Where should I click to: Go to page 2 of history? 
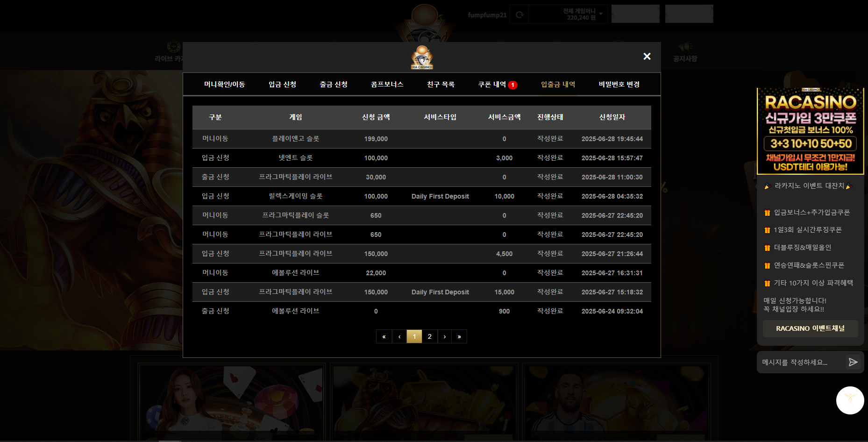(429, 336)
